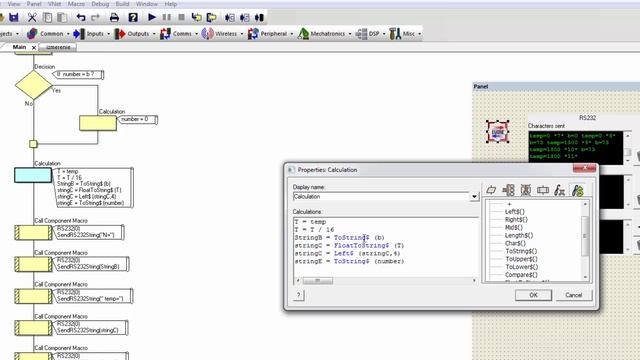640x360 pixels.
Task: Click the Display name input field
Action: pyautogui.click(x=381, y=196)
